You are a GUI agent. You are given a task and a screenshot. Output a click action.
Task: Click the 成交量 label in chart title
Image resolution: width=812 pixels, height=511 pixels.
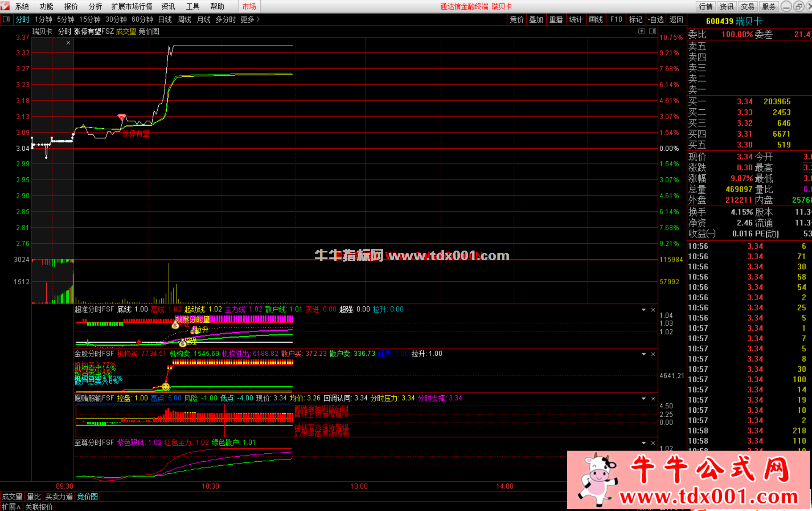point(126,32)
